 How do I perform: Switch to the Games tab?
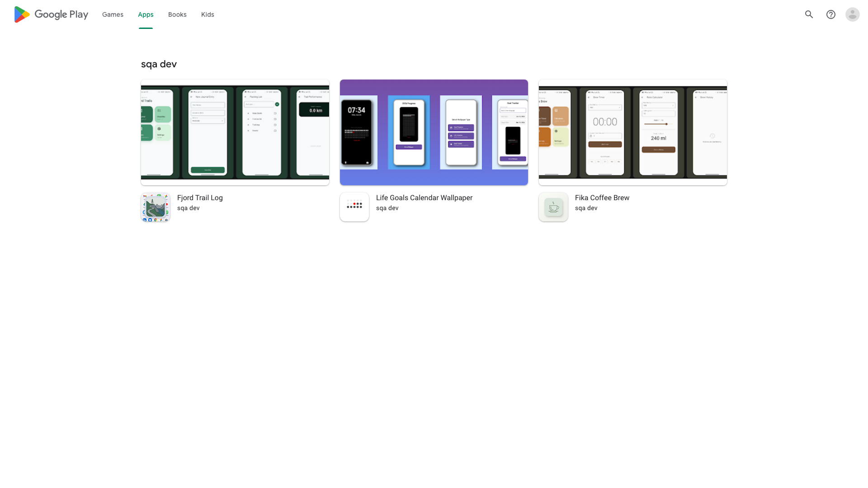[x=113, y=14]
